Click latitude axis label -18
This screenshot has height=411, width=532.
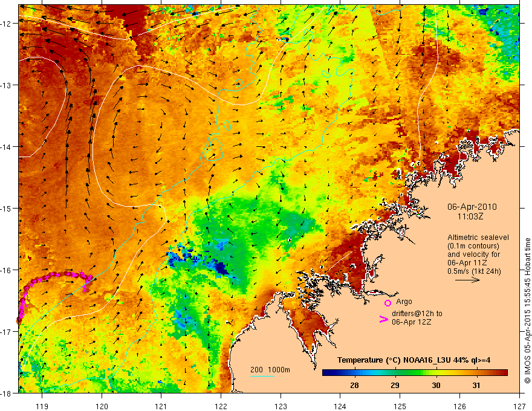6,393
